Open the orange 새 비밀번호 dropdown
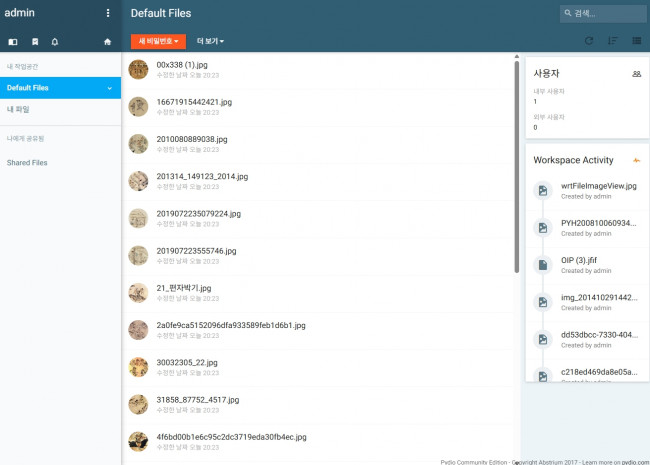The width and height of the screenshot is (650, 465). tap(158, 41)
